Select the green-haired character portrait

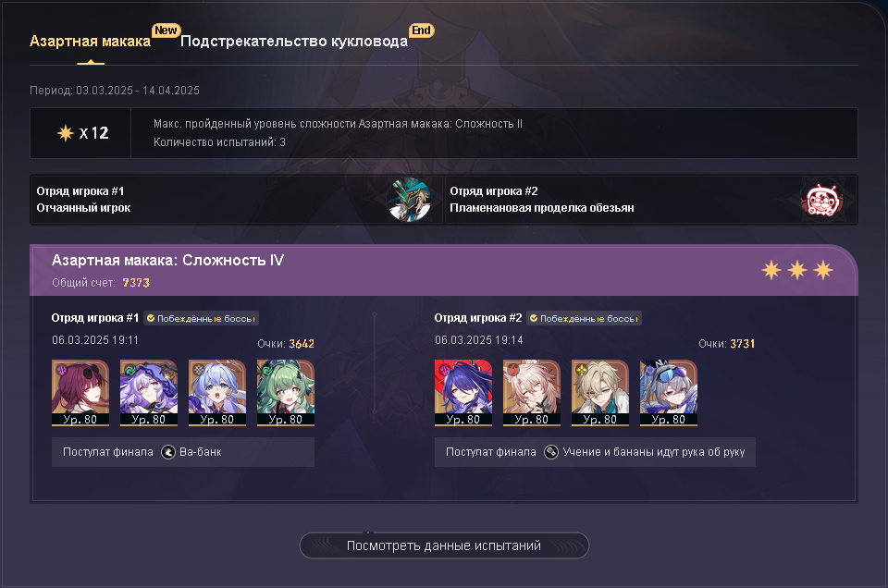pos(286,393)
